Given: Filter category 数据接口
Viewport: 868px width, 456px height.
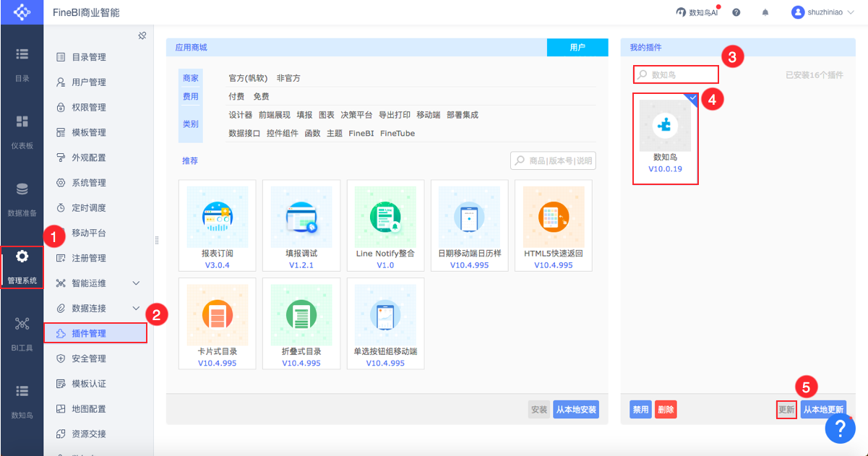Looking at the screenshot, I should tap(244, 133).
